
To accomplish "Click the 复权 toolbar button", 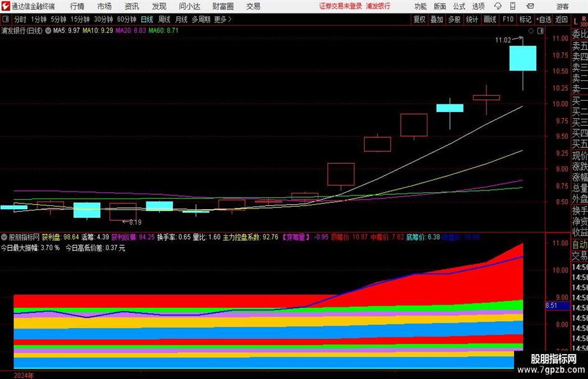I will 419,19.
